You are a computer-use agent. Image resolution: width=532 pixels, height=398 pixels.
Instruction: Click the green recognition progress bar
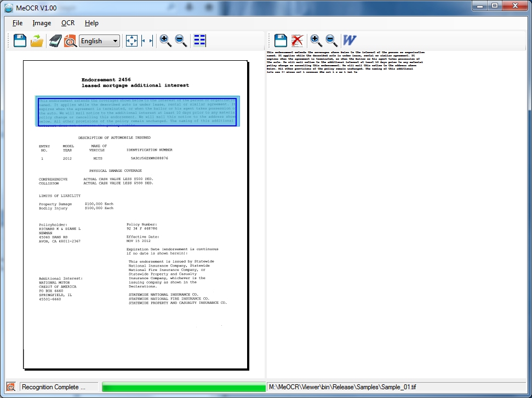point(184,387)
